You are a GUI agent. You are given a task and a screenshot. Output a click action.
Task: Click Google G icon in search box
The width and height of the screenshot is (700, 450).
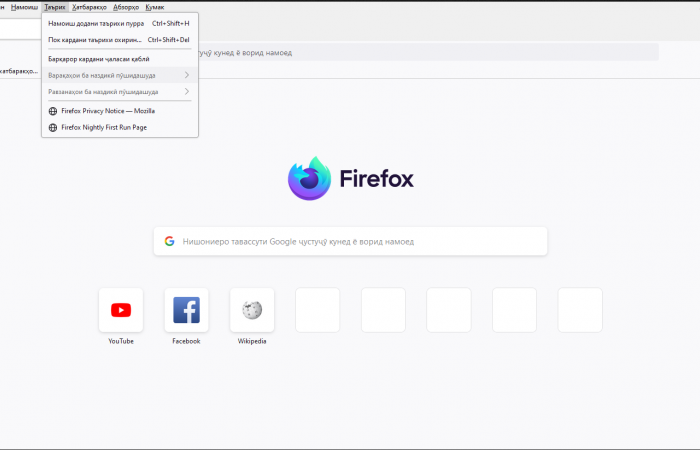[169, 241]
